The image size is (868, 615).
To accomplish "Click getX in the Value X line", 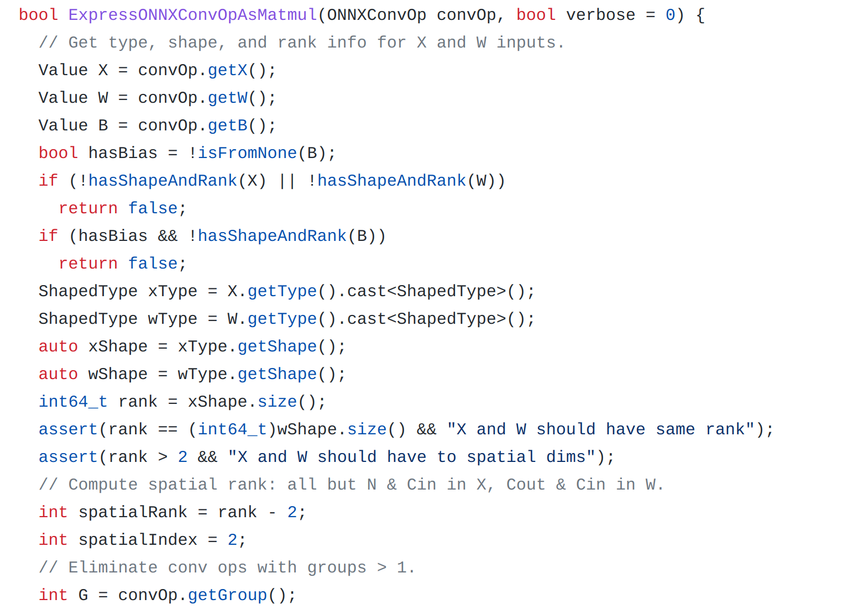I will (x=228, y=70).
